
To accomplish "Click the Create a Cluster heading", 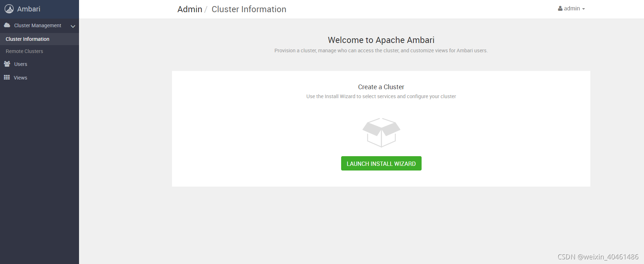I will coord(381,87).
